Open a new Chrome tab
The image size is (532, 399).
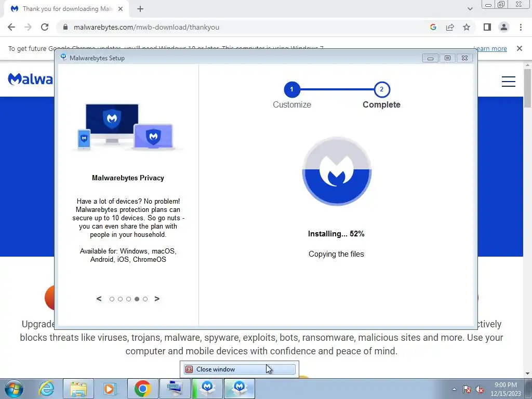(x=140, y=9)
